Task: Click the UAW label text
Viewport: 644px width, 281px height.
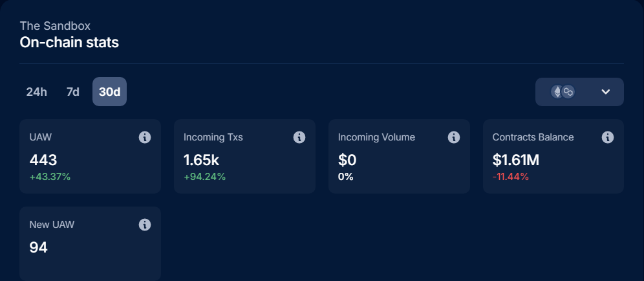Action: tap(39, 137)
